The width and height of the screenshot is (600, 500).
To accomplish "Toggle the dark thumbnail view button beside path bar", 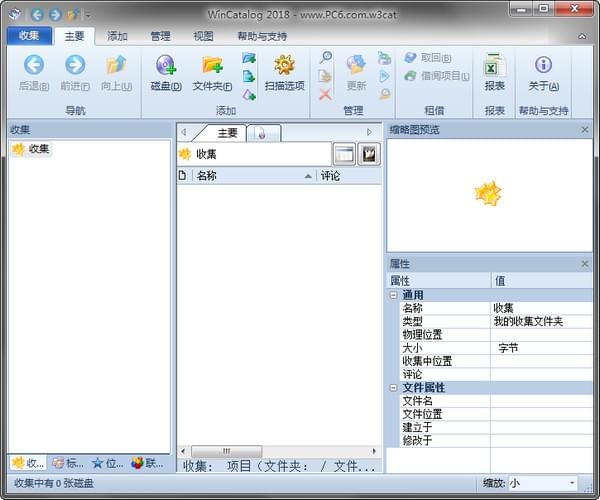I will 369,154.
